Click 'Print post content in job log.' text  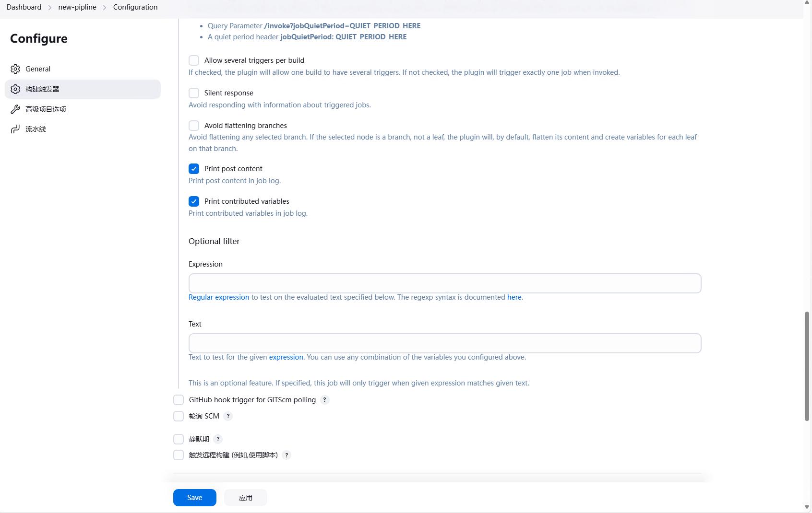tap(235, 181)
